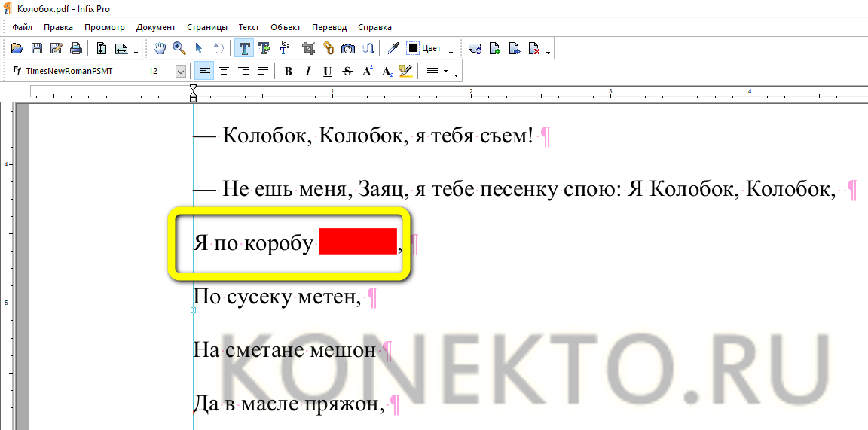Activate the Hand pan tool
The image size is (868, 430).
point(160,49)
